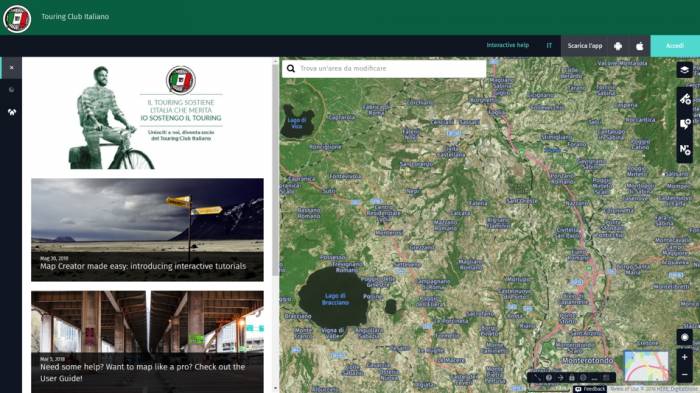
Task: Select the add place tool
Action: (684, 124)
